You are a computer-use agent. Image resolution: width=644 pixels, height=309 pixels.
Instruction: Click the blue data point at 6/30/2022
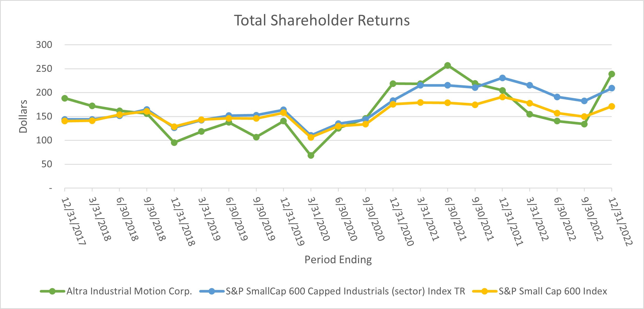click(557, 97)
